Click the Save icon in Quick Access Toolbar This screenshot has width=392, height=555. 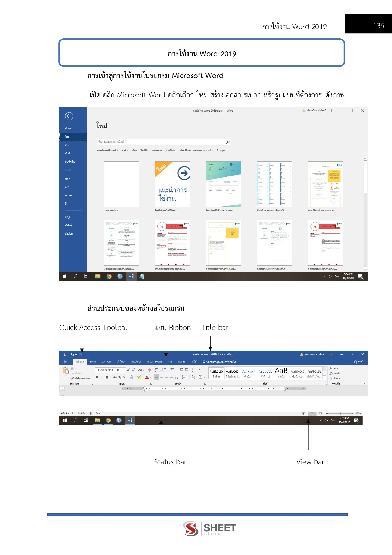(66, 355)
